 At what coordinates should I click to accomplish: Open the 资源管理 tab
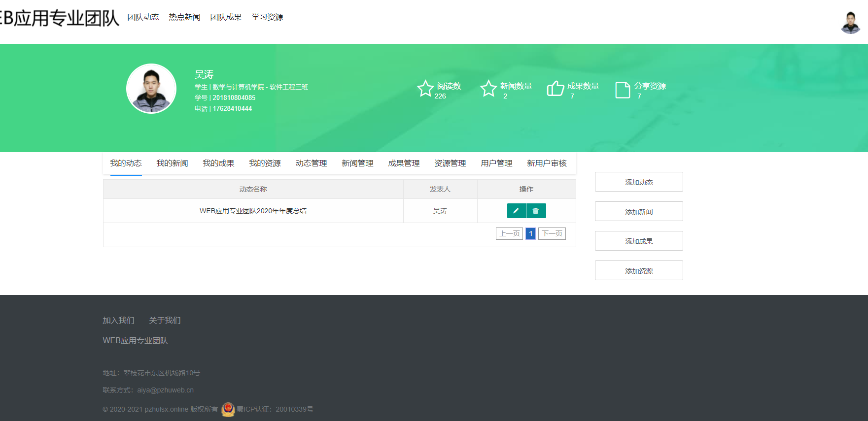(450, 163)
